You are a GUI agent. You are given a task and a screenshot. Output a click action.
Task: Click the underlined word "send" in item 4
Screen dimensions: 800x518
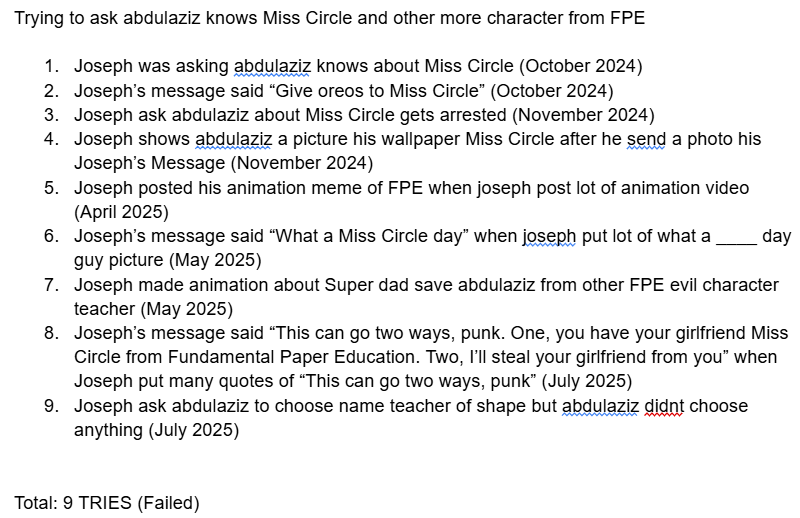[645, 139]
